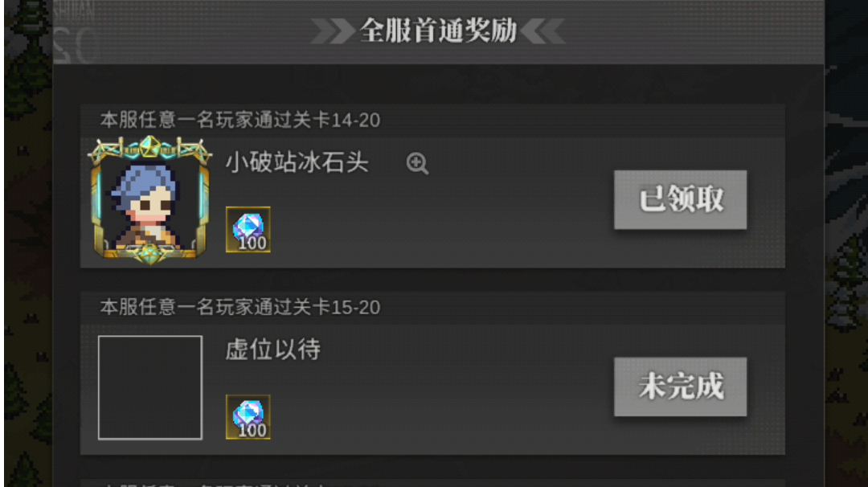
Task: Click the 全服首通奖励 title header
Action: pyautogui.click(x=439, y=31)
